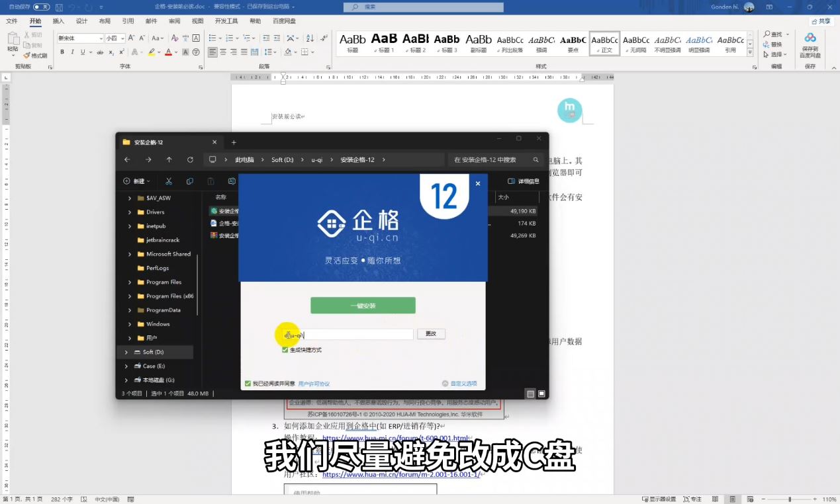
Task: Open the font name dropdown 新宋体
Action: (101, 38)
